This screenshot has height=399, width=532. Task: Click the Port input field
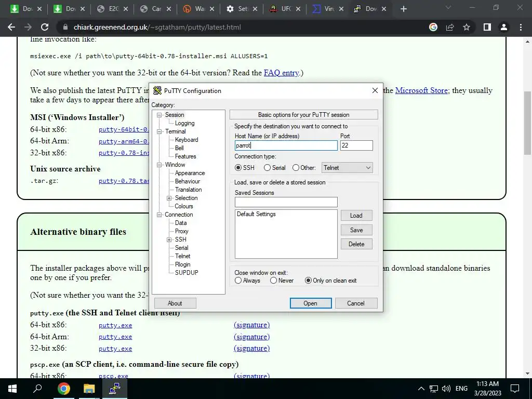(356, 145)
